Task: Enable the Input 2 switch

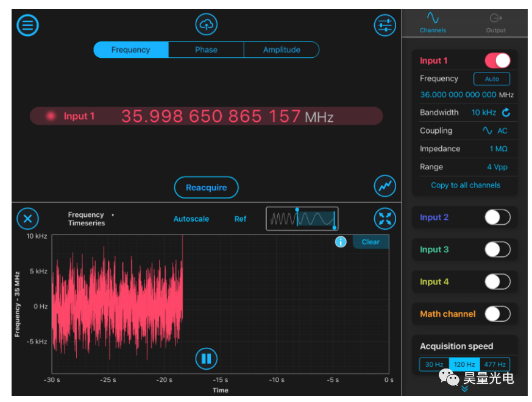Action: tap(497, 217)
